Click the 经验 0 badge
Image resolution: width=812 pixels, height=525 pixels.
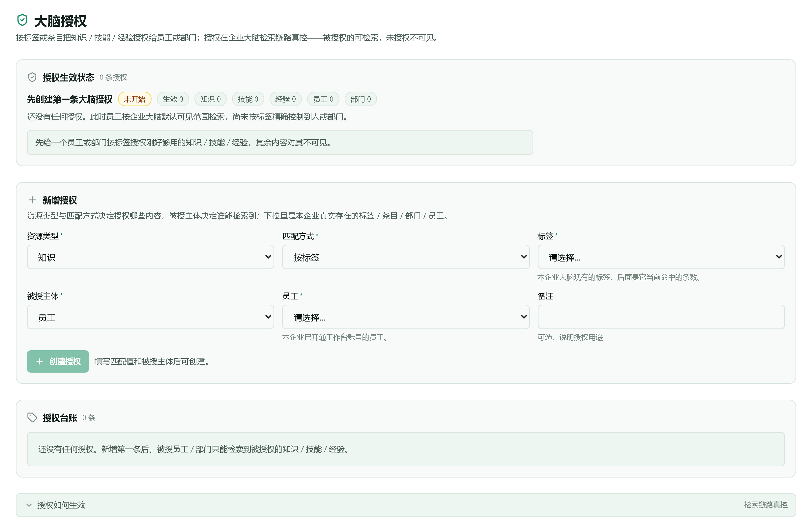coord(285,99)
